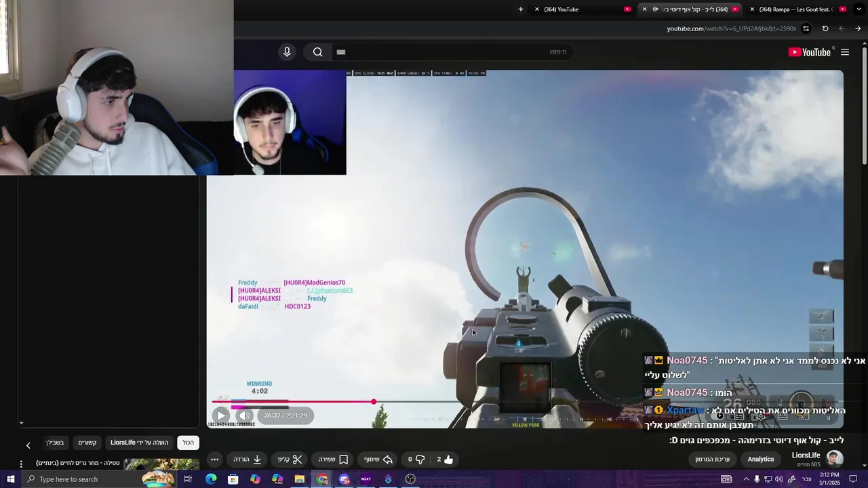The height and width of the screenshot is (488, 868).
Task: Click the 36:37 / 2:21:29 time display
Action: click(285, 415)
